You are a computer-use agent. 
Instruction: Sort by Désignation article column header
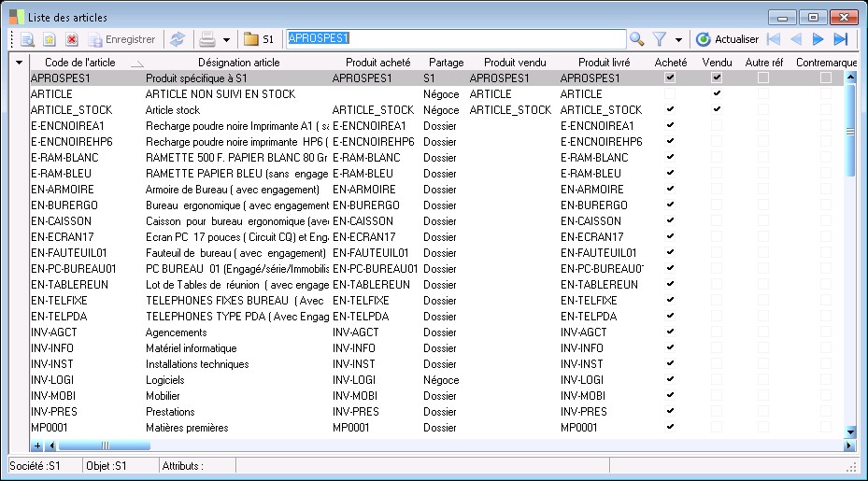click(238, 63)
